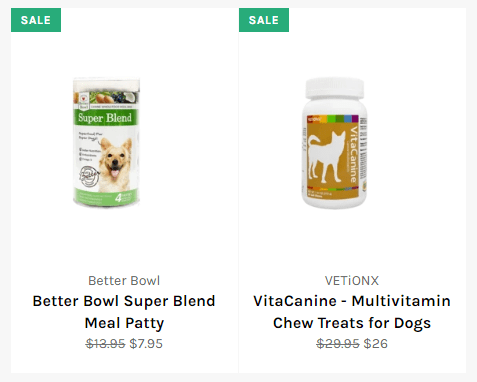Image resolution: width=477 pixels, height=382 pixels.
Task: Select the Better Bowl vendor name
Action: tap(124, 281)
